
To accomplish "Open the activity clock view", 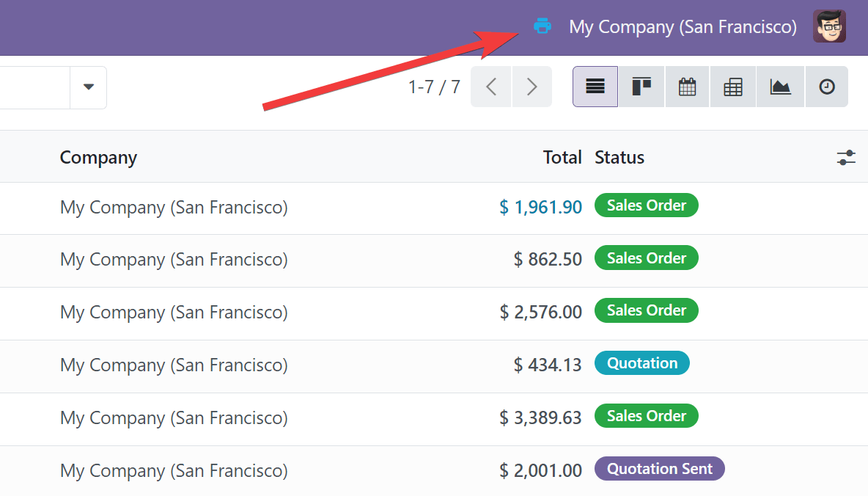I will (826, 87).
